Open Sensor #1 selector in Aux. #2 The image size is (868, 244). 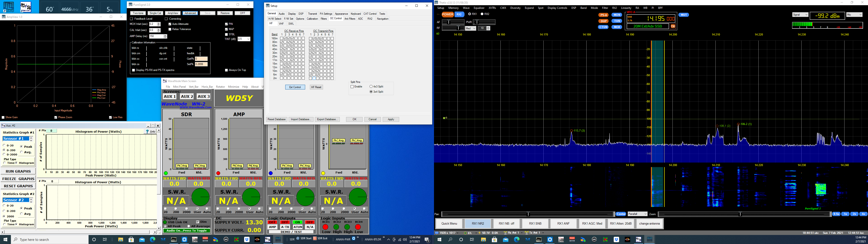point(18,139)
